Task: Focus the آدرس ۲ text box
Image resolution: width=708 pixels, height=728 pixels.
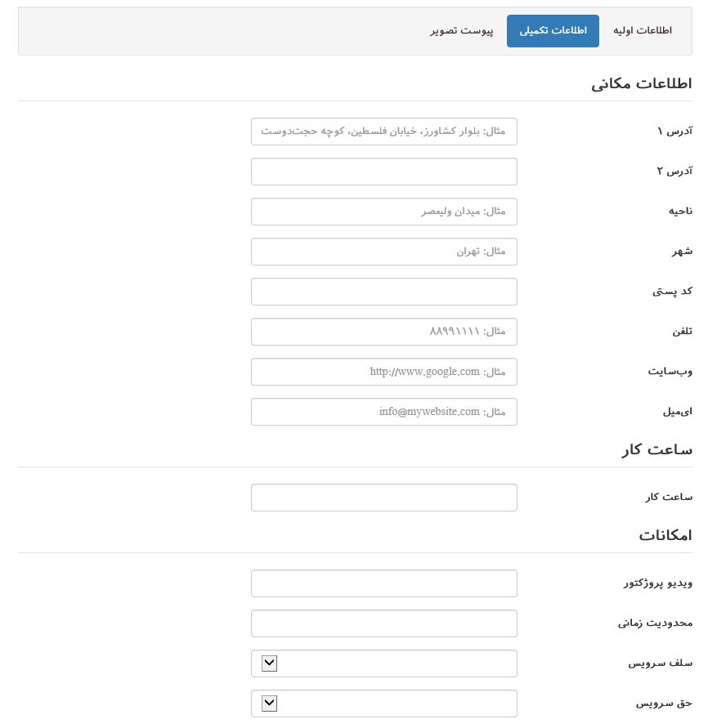Action: coord(384,172)
